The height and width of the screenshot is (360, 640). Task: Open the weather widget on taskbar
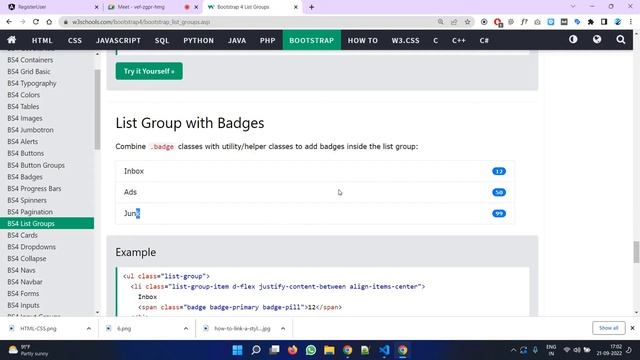(x=29, y=350)
